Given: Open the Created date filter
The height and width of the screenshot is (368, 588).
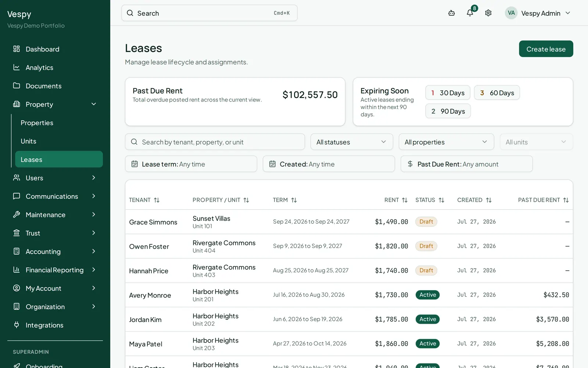Looking at the screenshot, I should (329, 164).
